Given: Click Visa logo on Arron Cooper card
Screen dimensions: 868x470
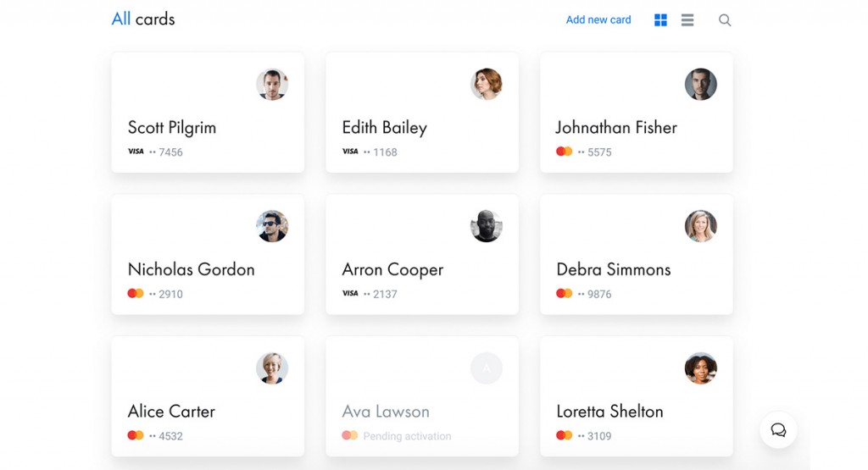Looking at the screenshot, I should [350, 294].
